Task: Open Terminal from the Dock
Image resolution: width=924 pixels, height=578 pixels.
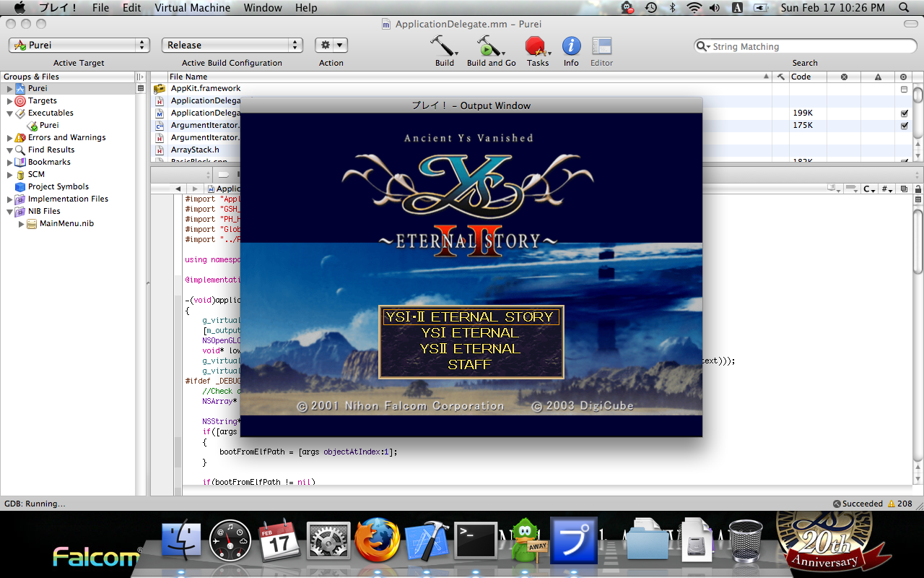Action: [476, 540]
